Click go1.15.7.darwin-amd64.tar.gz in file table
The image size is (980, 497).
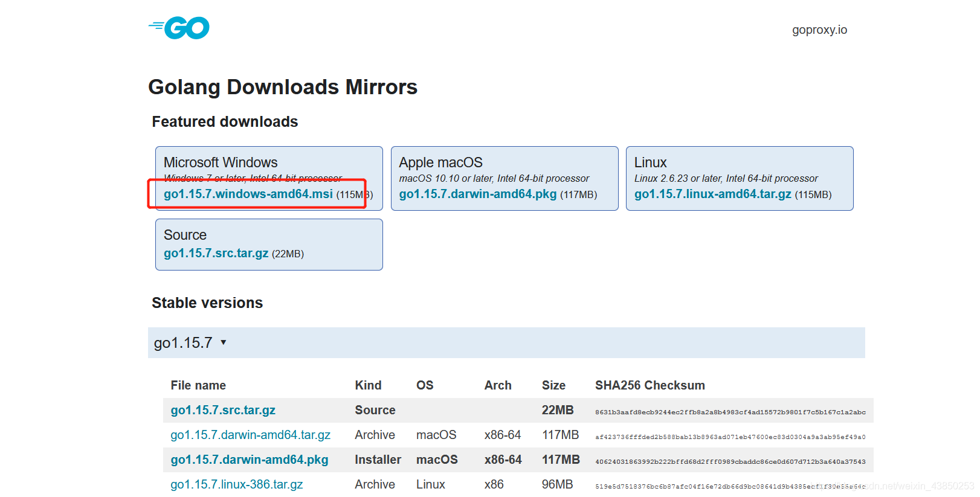[251, 435]
